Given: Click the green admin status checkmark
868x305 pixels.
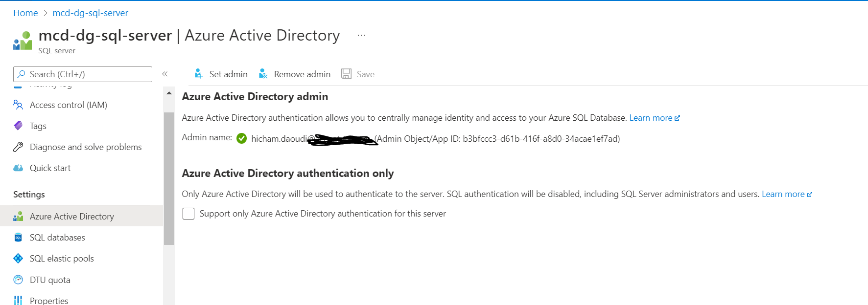Looking at the screenshot, I should tap(241, 138).
